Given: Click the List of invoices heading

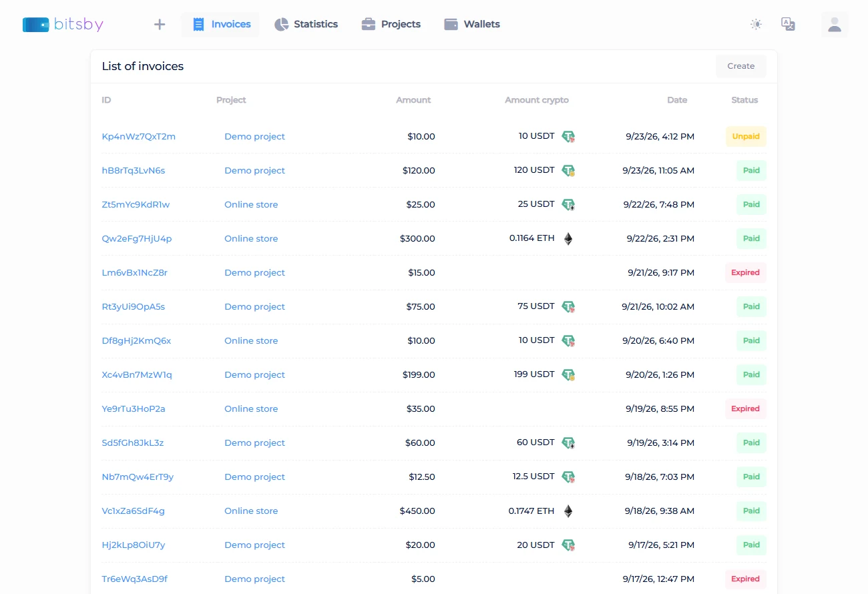Looking at the screenshot, I should [142, 66].
